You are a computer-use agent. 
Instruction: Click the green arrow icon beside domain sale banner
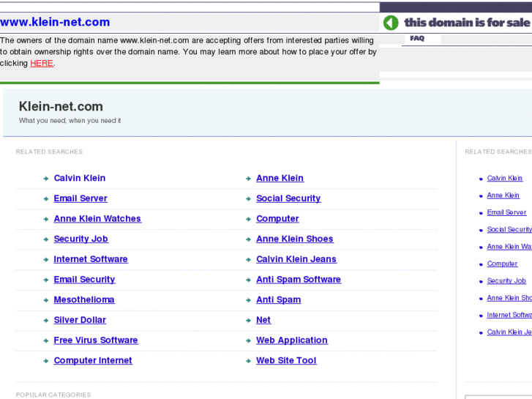click(391, 23)
